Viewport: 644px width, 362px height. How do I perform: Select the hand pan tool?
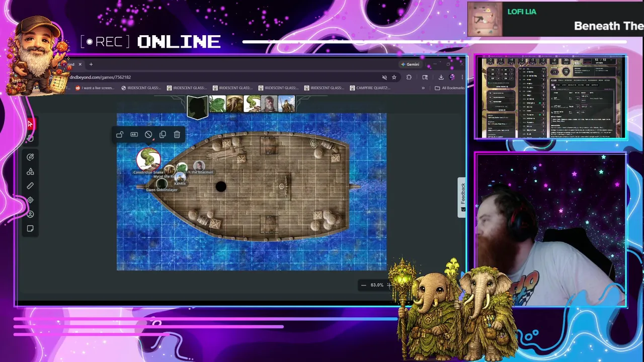coord(30,138)
